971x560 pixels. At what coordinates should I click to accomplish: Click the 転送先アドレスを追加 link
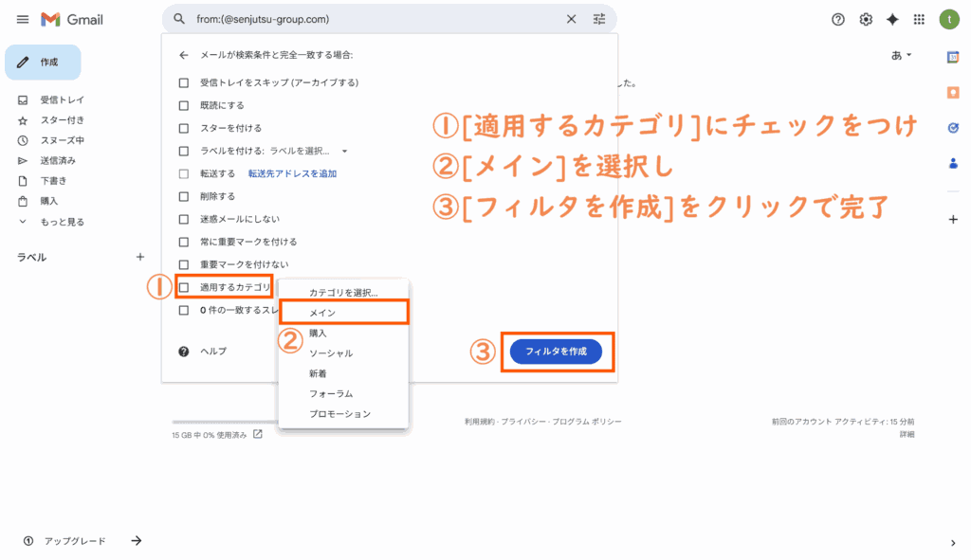292,173
